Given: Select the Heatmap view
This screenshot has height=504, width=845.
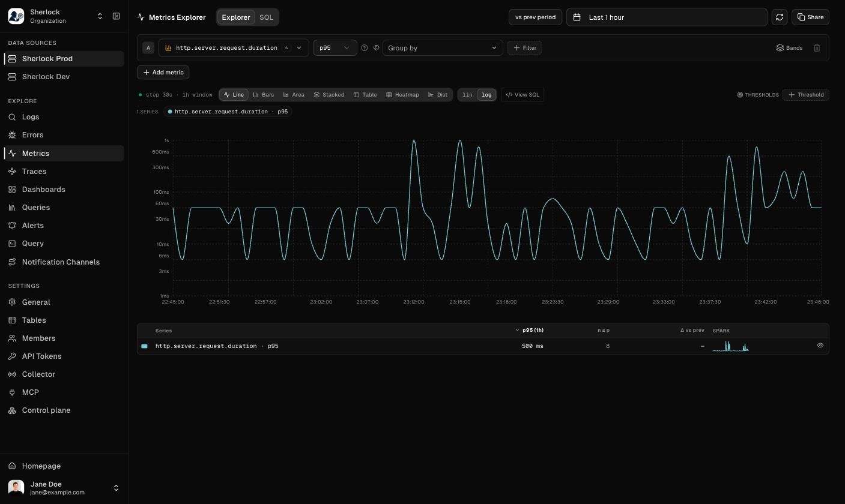Looking at the screenshot, I should [x=402, y=95].
